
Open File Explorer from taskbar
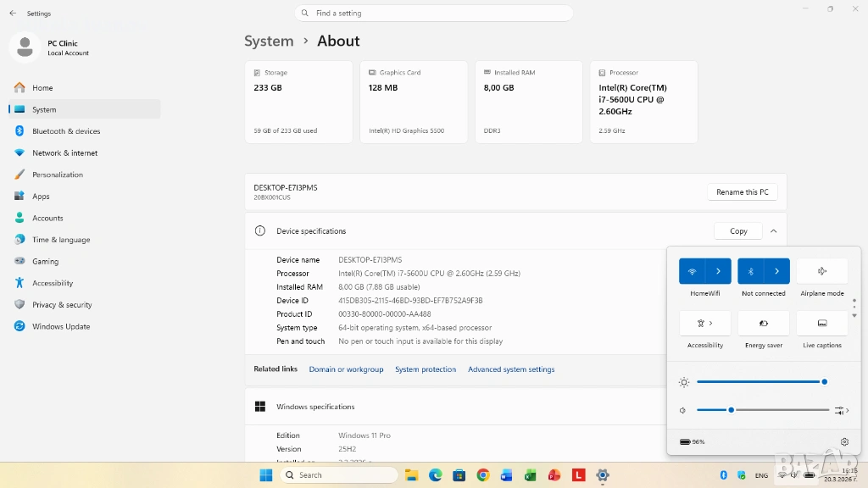point(411,475)
